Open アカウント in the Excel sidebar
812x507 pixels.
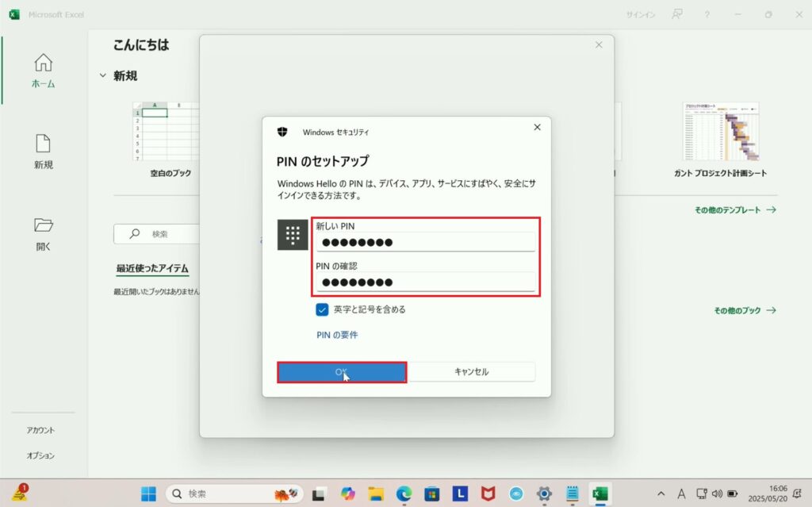[40, 430]
